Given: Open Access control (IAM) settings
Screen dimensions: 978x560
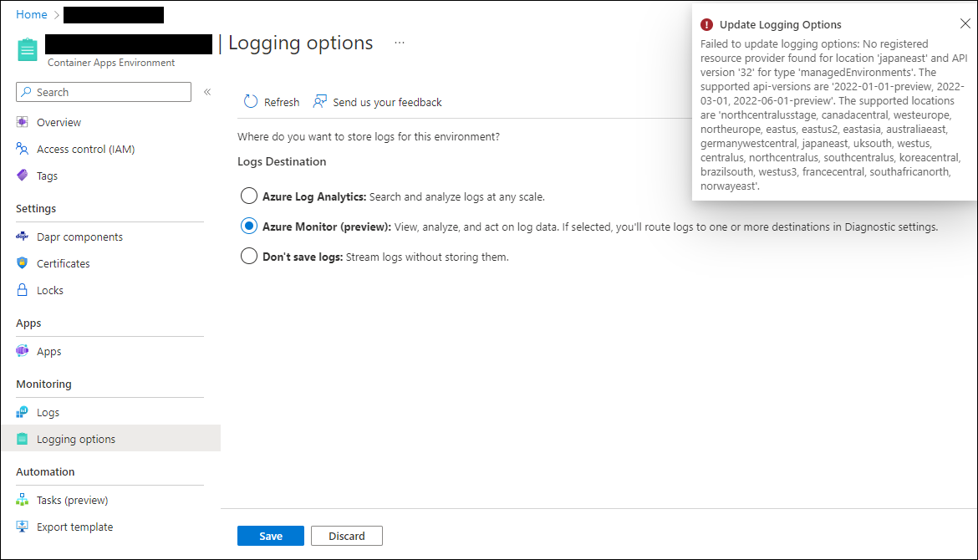Looking at the screenshot, I should click(86, 149).
